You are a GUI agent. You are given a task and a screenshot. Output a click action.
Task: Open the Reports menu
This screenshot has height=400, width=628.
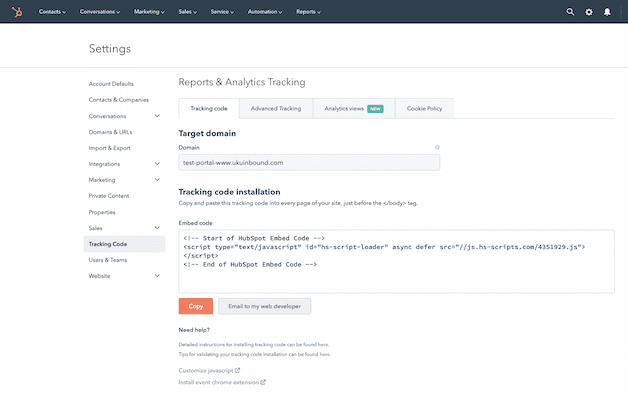coord(308,12)
